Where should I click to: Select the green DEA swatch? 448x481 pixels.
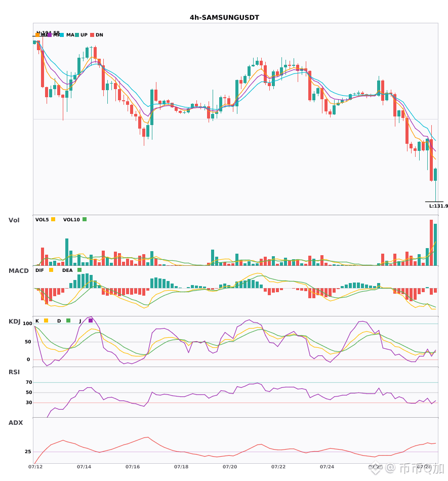[x=79, y=270]
